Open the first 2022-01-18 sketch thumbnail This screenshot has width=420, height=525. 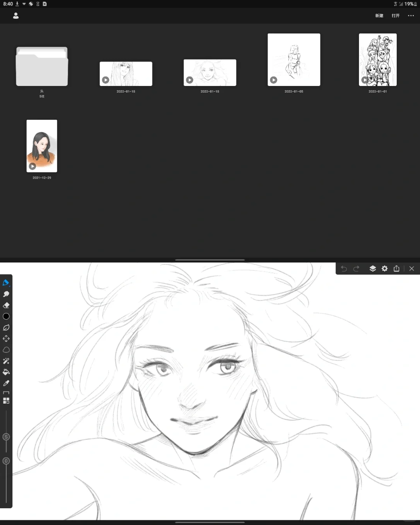tap(126, 73)
